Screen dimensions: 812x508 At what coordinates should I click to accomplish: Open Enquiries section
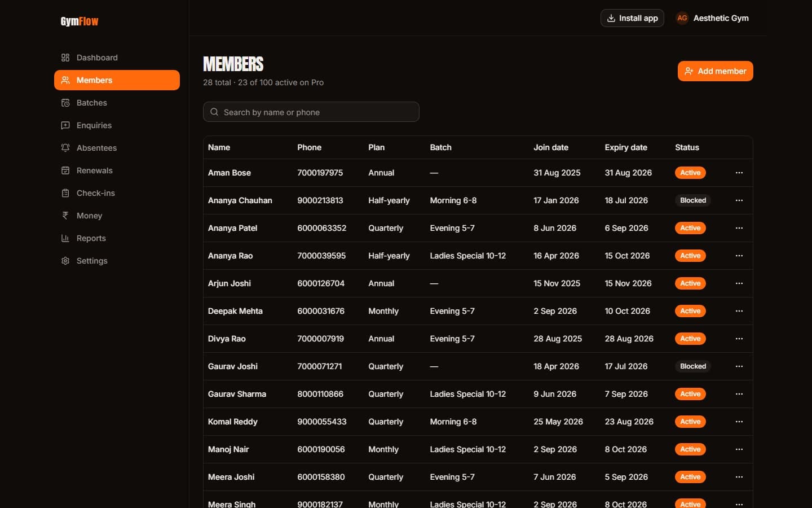(x=117, y=125)
